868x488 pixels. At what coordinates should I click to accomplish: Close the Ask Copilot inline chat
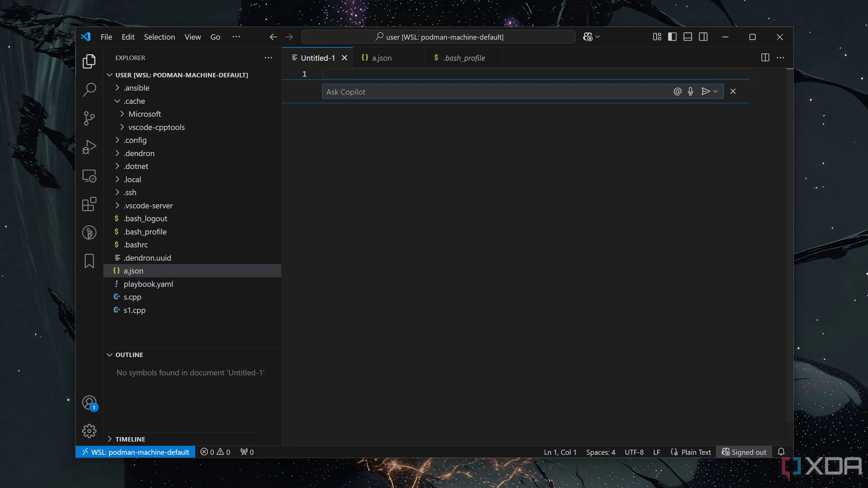[x=733, y=91]
